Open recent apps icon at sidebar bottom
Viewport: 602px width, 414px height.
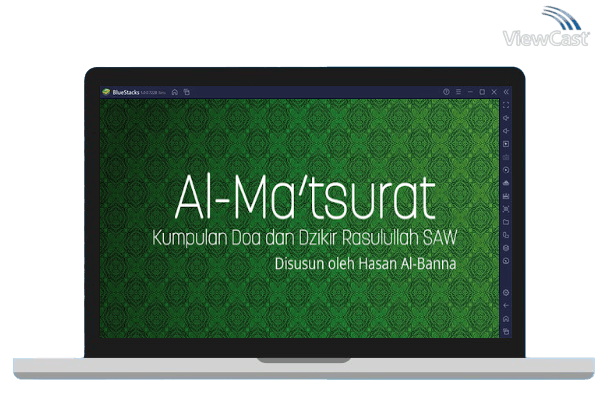tap(506, 331)
